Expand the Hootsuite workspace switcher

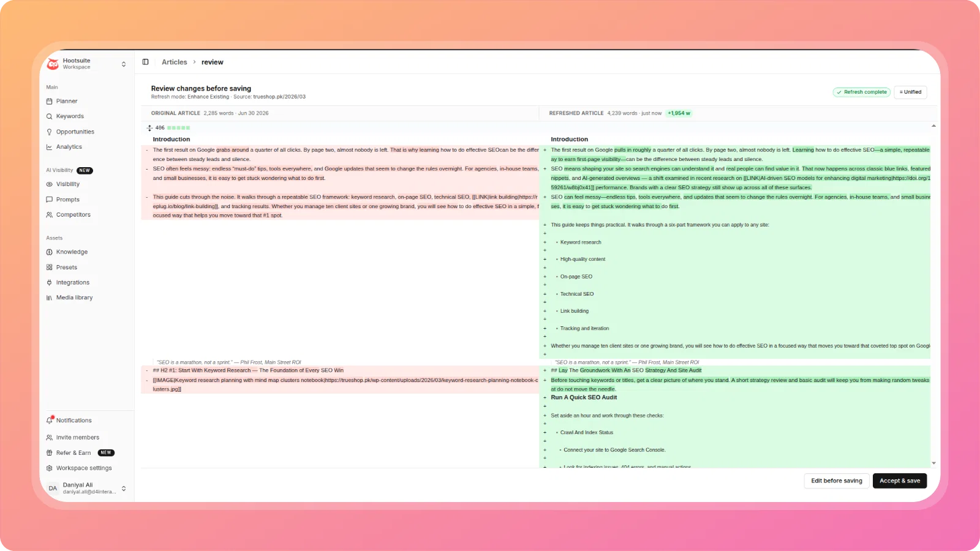[x=124, y=64]
